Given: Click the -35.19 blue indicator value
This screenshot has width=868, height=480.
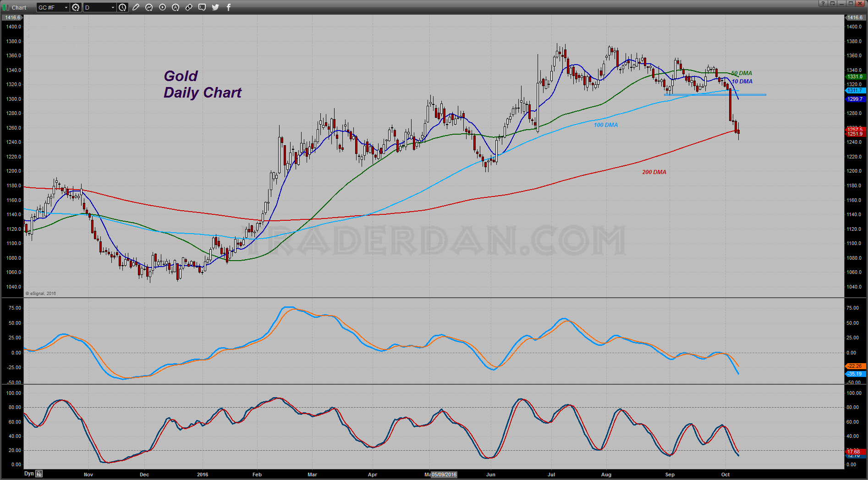Looking at the screenshot, I should (x=855, y=374).
